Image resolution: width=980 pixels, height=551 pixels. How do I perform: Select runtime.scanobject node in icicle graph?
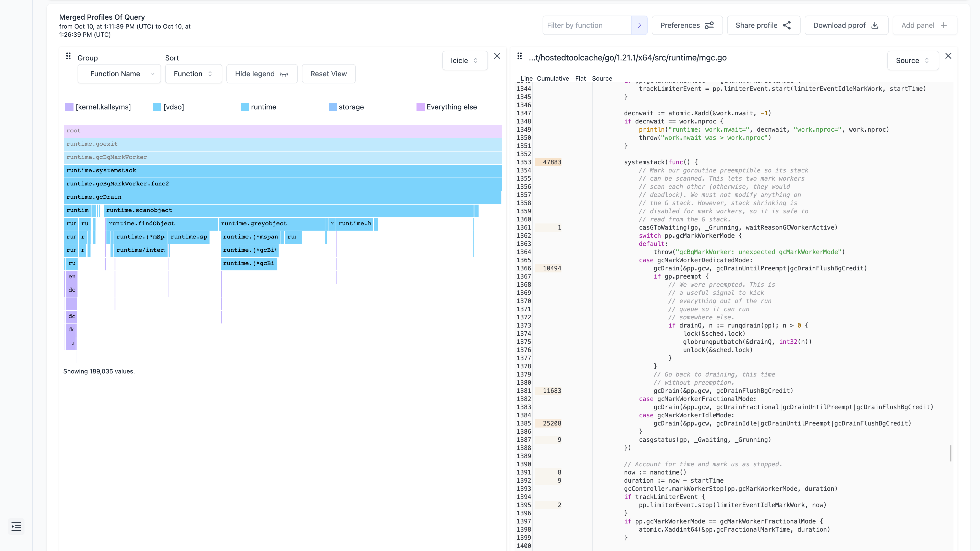(x=288, y=210)
